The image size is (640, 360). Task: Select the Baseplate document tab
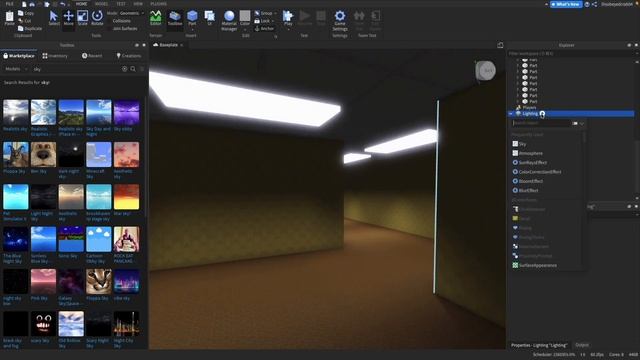(169, 45)
